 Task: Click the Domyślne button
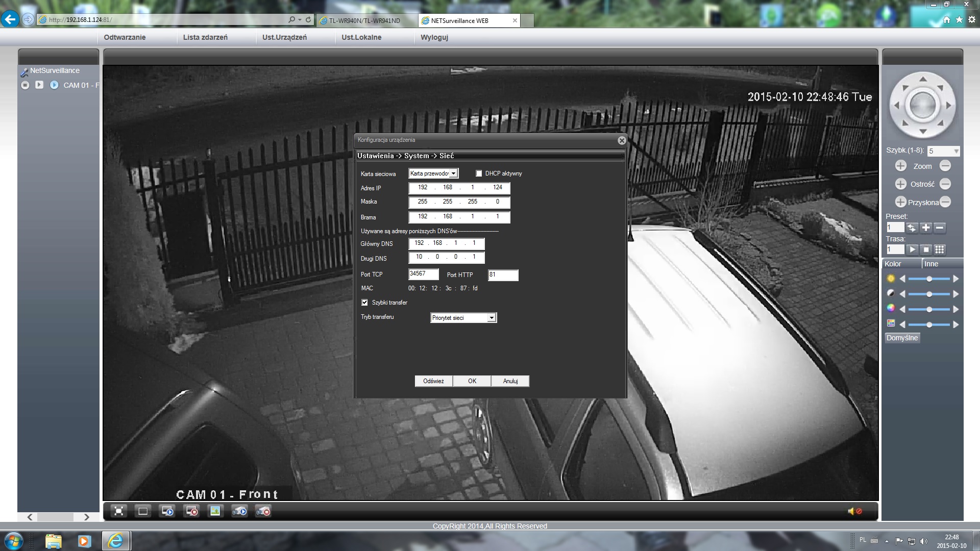902,338
